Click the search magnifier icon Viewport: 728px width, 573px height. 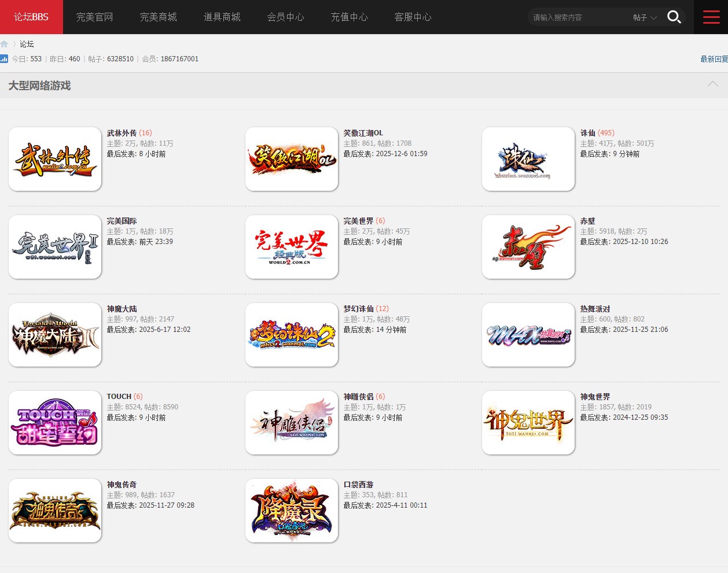click(674, 17)
